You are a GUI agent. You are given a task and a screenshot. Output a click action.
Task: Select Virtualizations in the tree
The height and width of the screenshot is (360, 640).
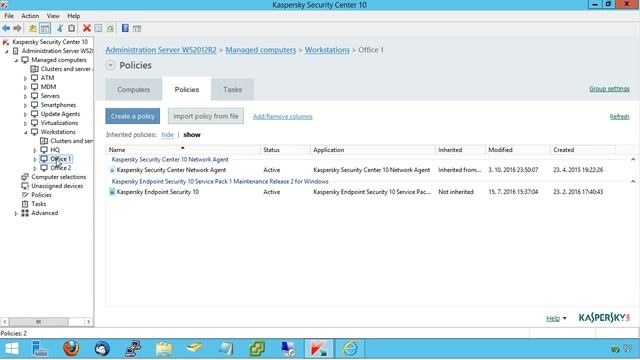point(59,123)
